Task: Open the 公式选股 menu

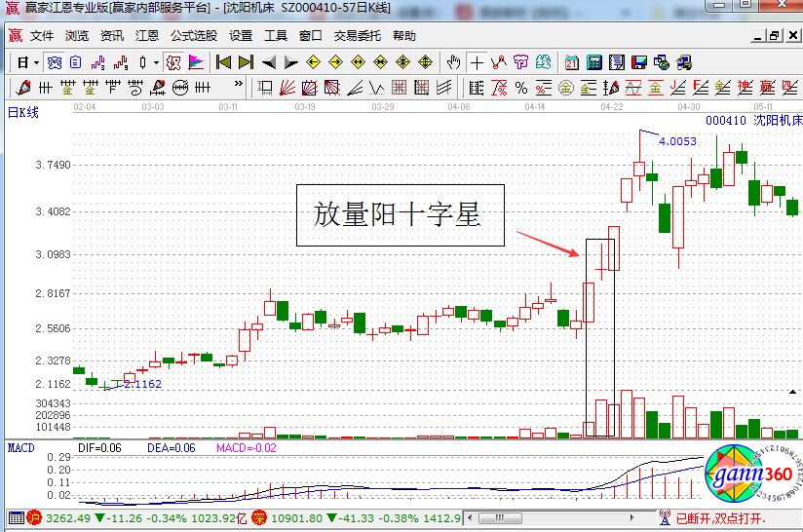Action: click(194, 36)
